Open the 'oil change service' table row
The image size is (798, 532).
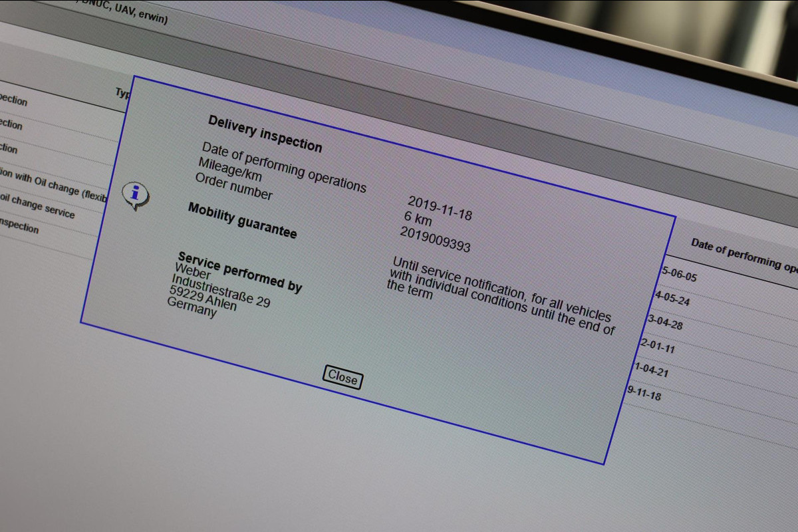point(38,205)
